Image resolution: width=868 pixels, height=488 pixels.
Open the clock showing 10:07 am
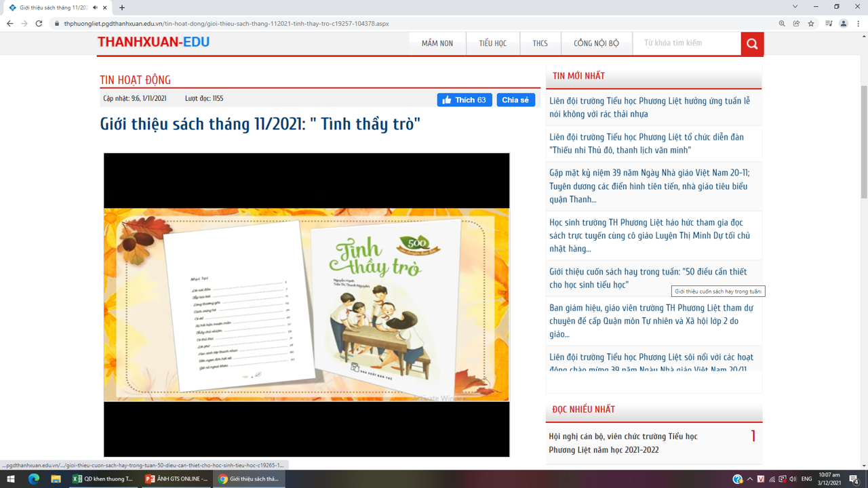[x=829, y=479]
